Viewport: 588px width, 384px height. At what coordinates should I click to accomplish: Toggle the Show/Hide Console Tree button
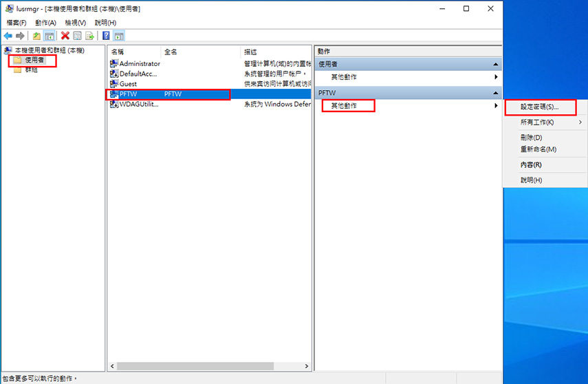click(50, 36)
